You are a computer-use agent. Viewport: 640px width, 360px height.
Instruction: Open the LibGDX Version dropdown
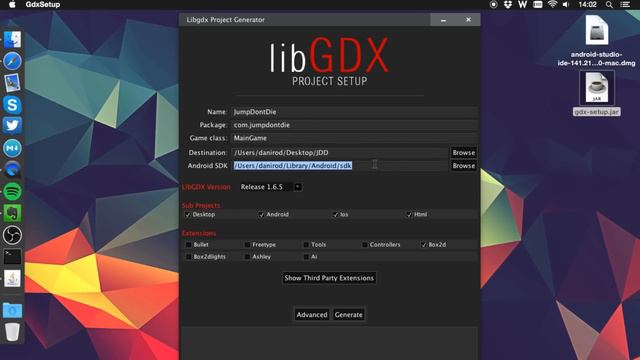[x=271, y=187]
